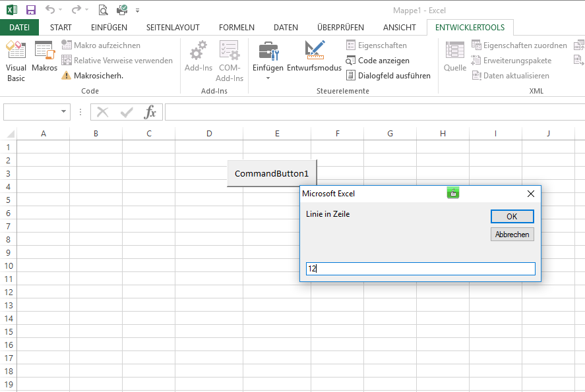585x392 pixels.
Task: Open the Add-Ins dialog
Action: pos(198,56)
